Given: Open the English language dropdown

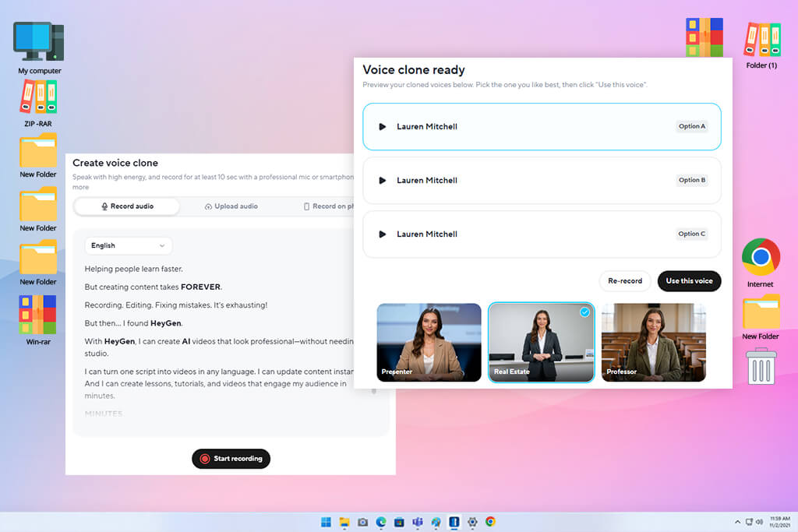Looking at the screenshot, I should (x=129, y=245).
